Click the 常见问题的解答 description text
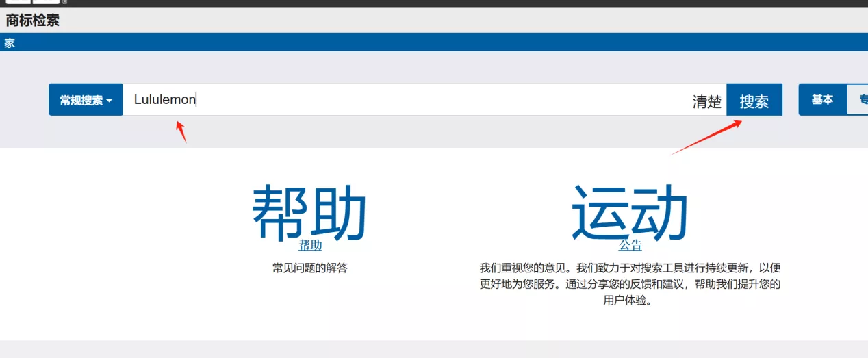The image size is (868, 358). tap(310, 268)
